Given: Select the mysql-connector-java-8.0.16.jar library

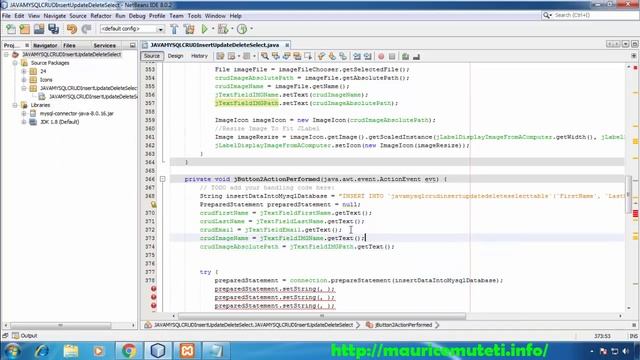Looking at the screenshot, I should click(x=77, y=113).
